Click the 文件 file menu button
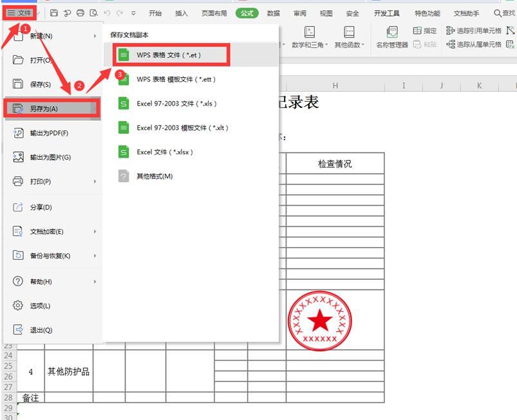 (x=19, y=13)
